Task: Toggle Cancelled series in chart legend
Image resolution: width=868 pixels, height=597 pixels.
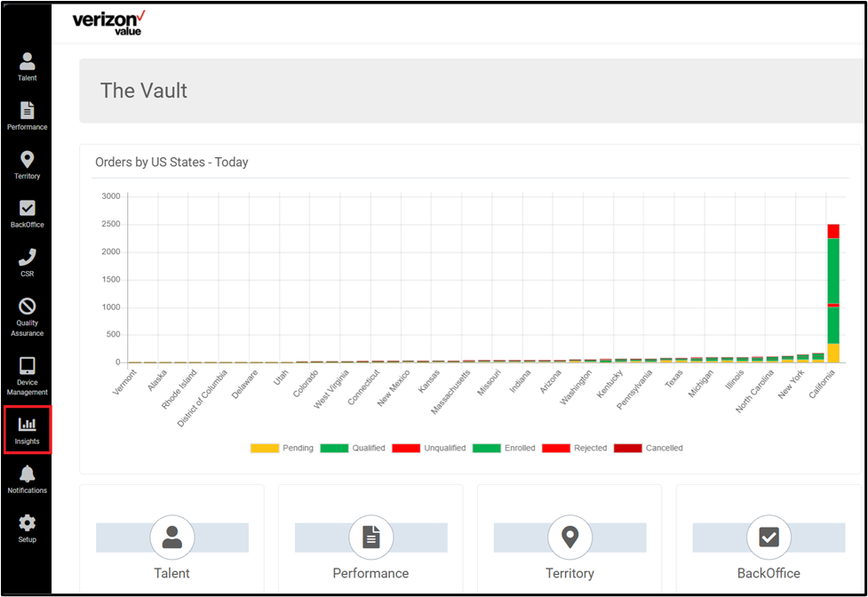Action: pos(649,448)
